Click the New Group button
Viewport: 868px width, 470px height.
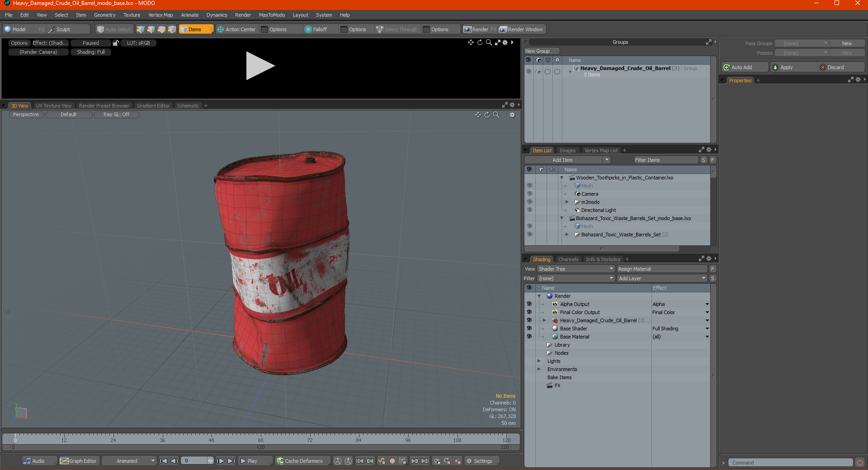coord(541,51)
